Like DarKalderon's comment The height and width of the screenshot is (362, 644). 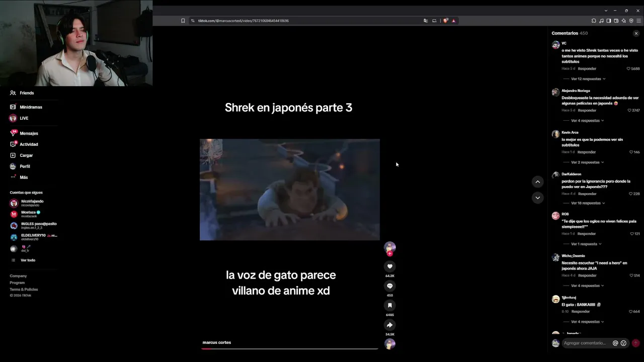click(631, 194)
